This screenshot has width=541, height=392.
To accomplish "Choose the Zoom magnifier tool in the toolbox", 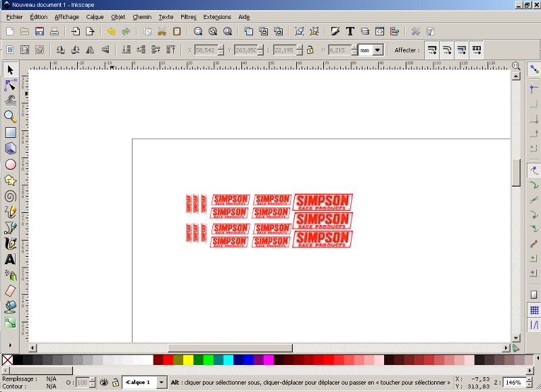I will click(x=10, y=116).
